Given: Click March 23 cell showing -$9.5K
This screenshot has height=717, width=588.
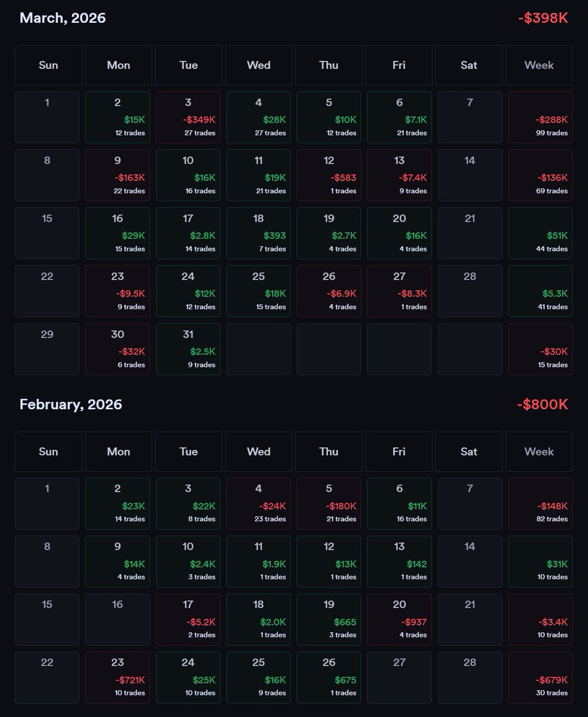Looking at the screenshot, I should coord(118,291).
